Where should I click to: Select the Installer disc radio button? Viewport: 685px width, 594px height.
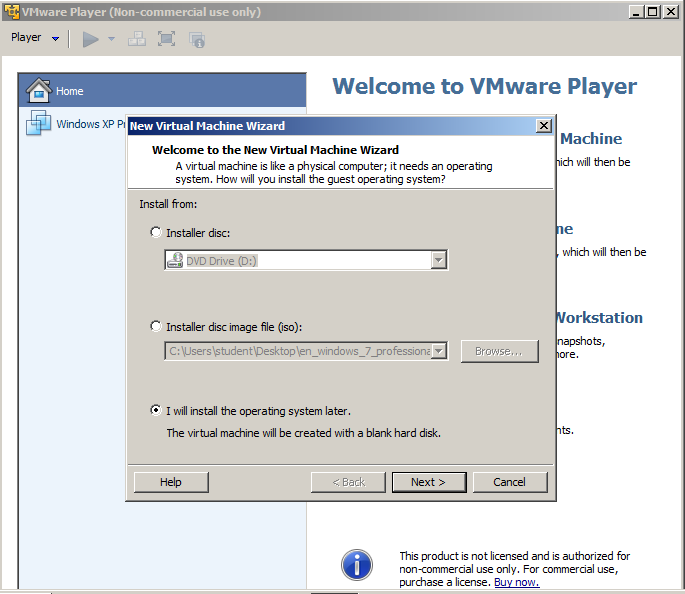[x=156, y=232]
